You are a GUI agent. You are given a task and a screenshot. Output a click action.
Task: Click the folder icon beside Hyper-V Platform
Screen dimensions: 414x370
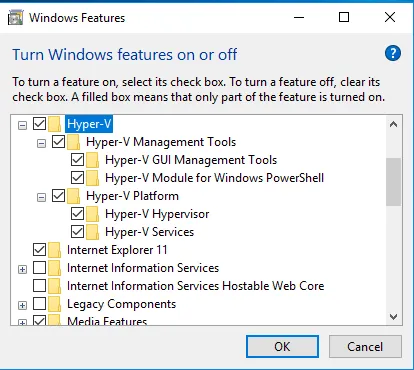74,196
